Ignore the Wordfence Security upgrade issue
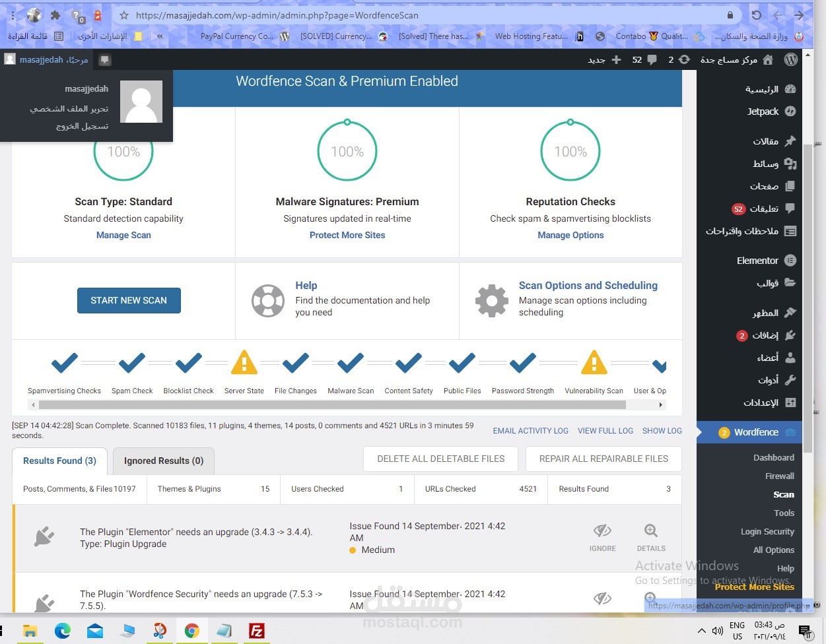Image resolution: width=826 pixels, height=644 pixels. click(602, 599)
